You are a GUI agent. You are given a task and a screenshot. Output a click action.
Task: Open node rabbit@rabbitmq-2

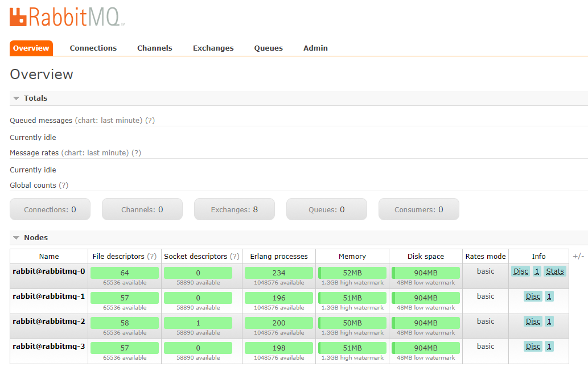point(49,322)
